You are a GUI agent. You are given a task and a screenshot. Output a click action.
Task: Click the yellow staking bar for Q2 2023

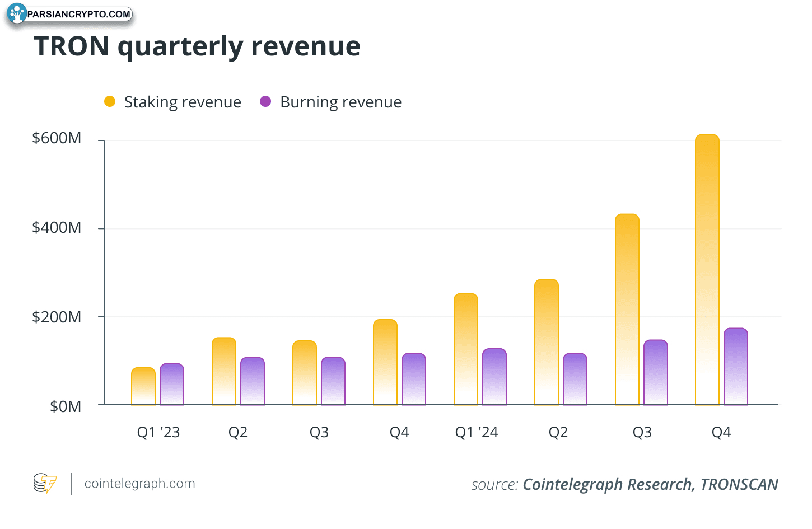(x=224, y=371)
